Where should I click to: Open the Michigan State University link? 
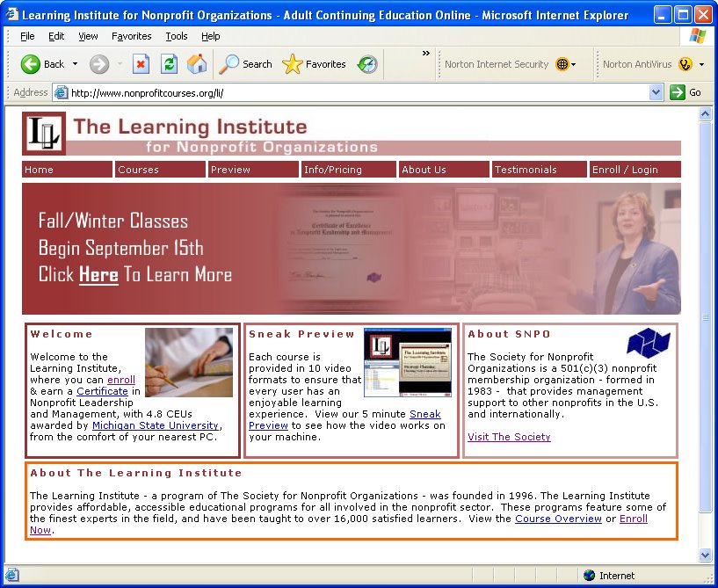156,425
